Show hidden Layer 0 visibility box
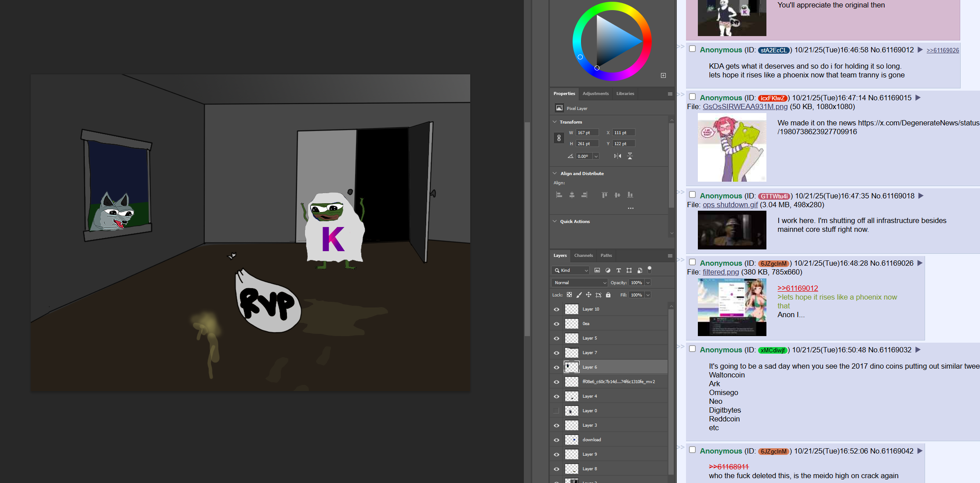The width and height of the screenshot is (980, 483). click(x=556, y=411)
